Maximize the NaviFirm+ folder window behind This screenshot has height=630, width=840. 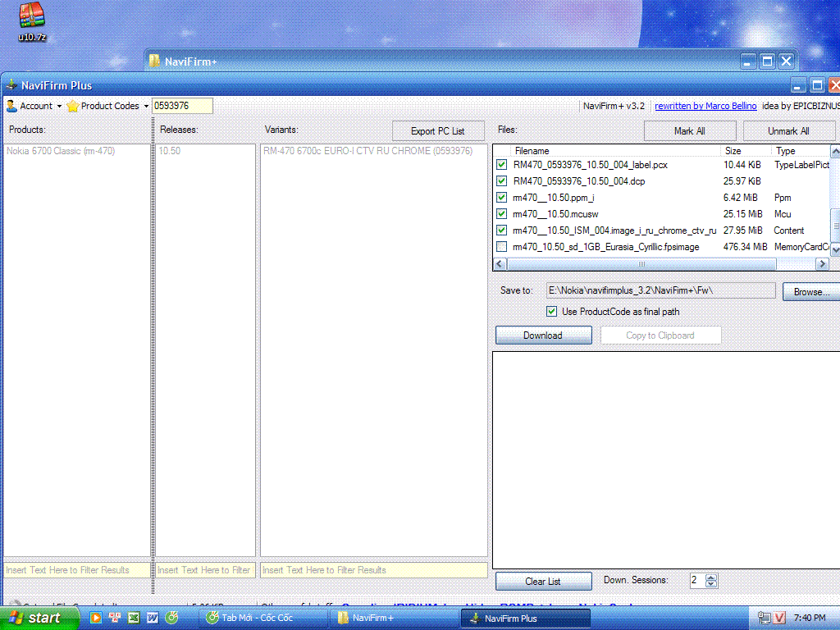tap(767, 61)
